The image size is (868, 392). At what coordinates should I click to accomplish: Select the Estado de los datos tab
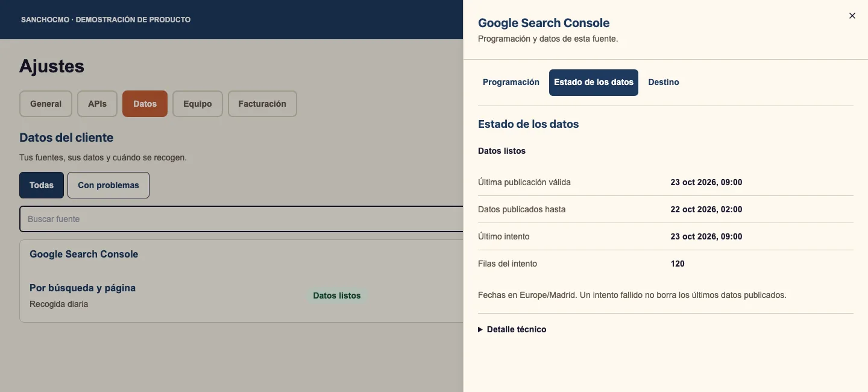coord(594,83)
